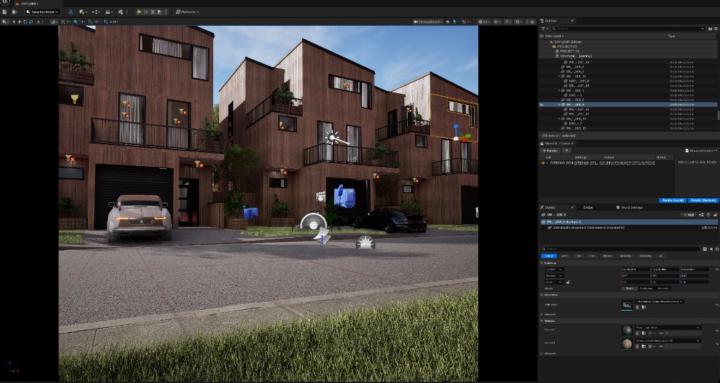Open the Selection Mode dropdown

42,12
